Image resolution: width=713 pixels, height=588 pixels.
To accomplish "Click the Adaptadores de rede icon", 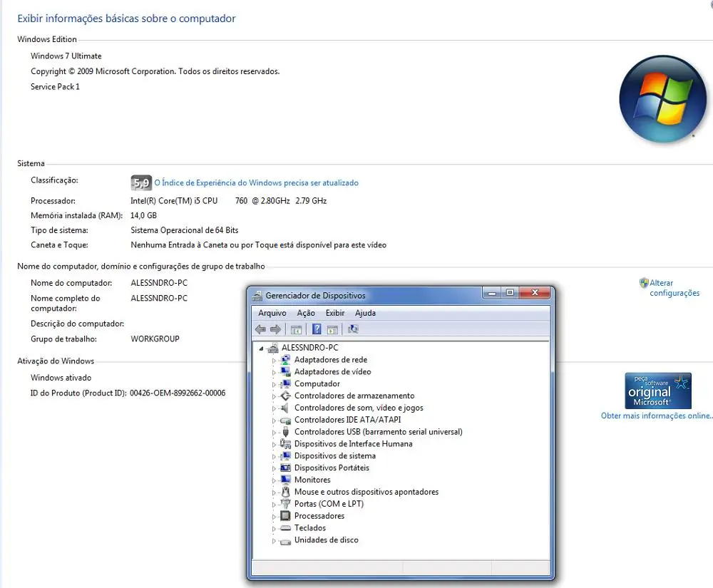I will (x=285, y=360).
